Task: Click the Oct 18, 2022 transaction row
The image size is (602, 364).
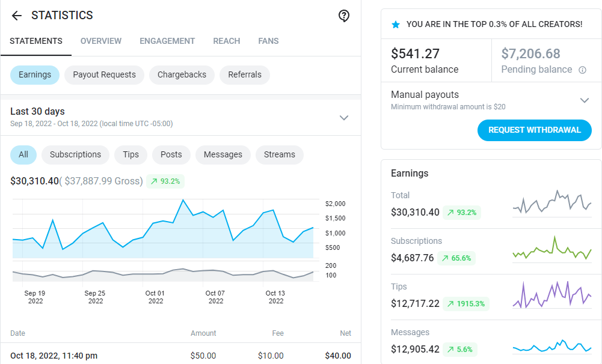Action: point(180,356)
